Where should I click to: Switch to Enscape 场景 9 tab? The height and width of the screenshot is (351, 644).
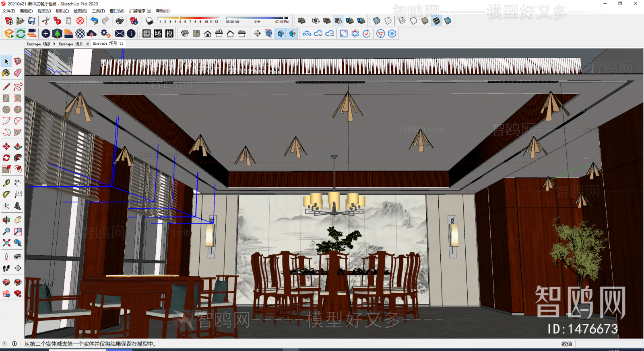coord(41,44)
